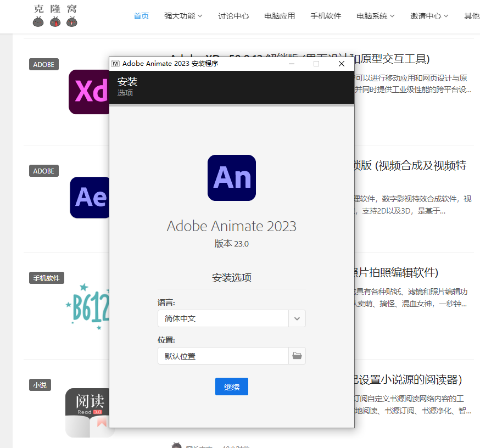Open the 首页 tab on the website

pos(141,16)
